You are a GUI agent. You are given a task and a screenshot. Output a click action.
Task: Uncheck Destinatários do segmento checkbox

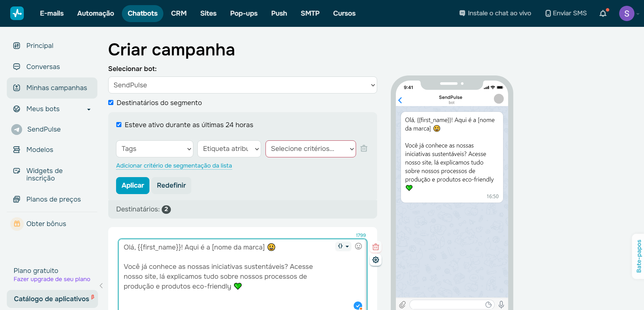111,103
